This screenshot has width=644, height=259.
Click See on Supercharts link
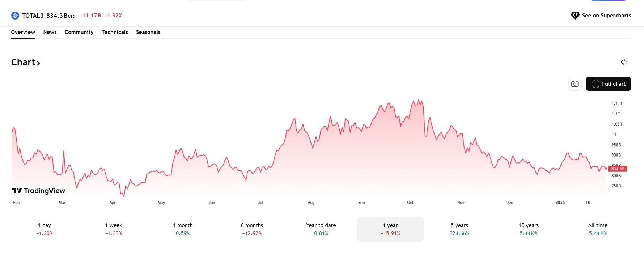click(606, 16)
